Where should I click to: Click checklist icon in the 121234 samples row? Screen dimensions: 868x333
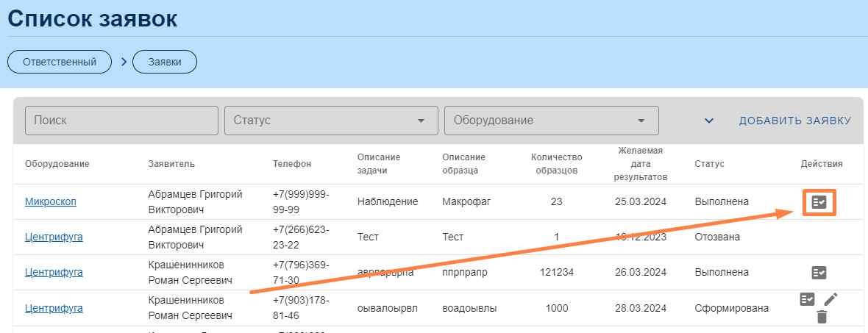pyautogui.click(x=819, y=273)
